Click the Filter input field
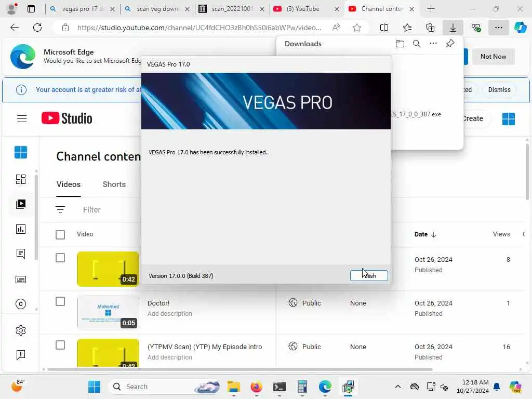Image resolution: width=532 pixels, height=399 pixels. tap(92, 210)
